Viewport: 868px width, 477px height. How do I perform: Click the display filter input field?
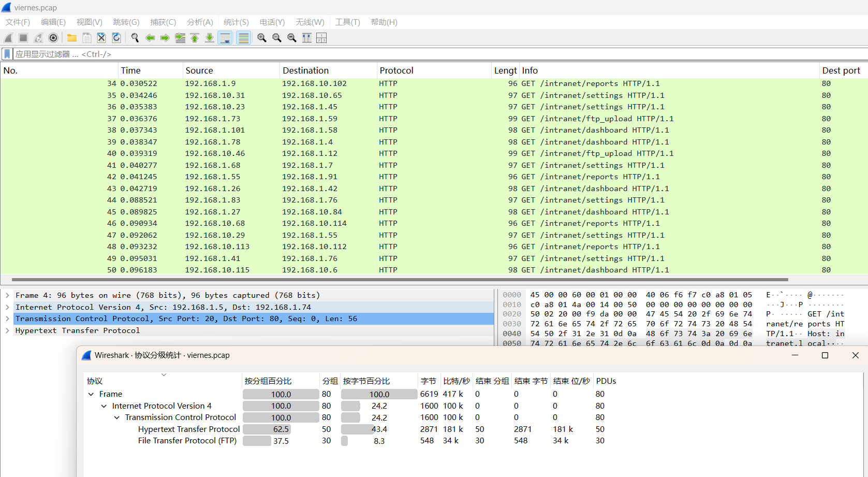coord(440,54)
